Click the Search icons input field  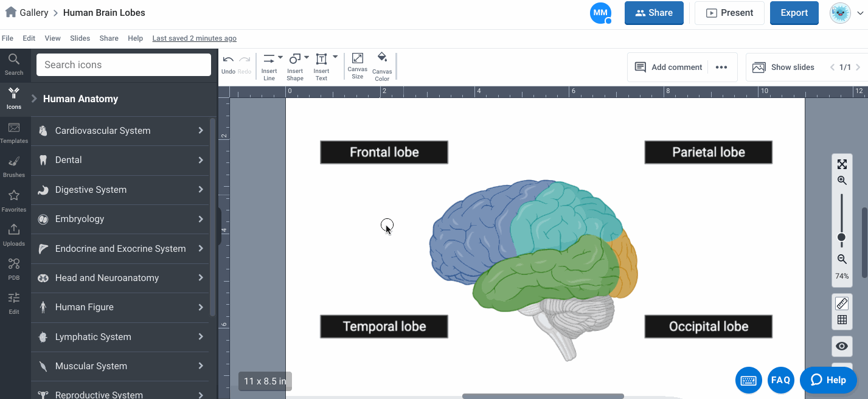click(123, 65)
